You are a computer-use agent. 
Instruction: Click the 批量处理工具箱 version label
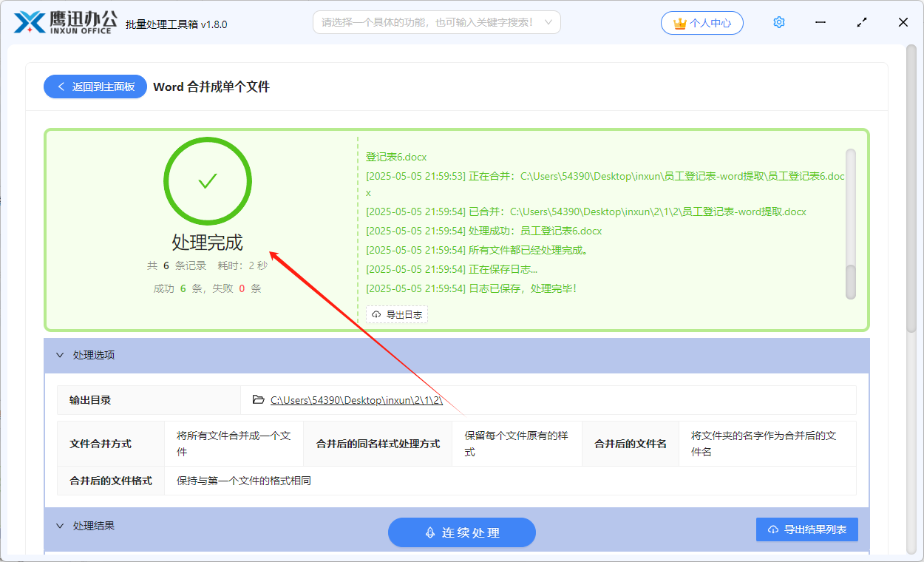pos(177,24)
